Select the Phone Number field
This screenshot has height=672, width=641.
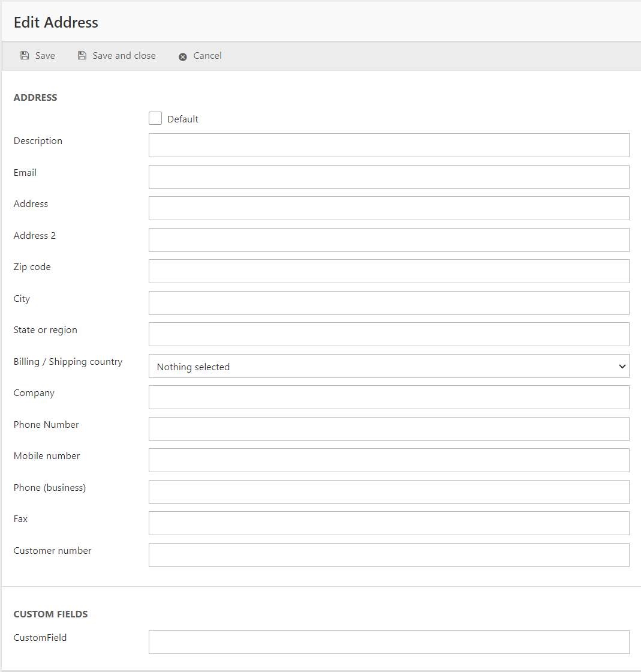tap(389, 429)
